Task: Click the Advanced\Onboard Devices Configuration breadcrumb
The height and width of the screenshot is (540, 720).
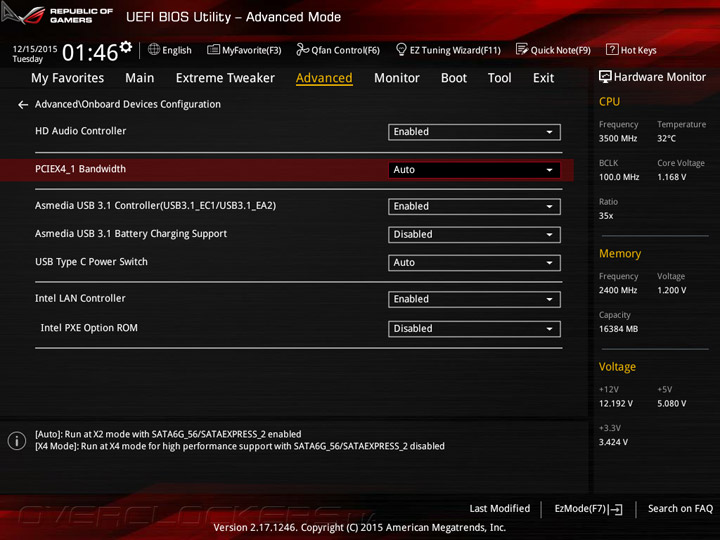Action: pos(128,105)
